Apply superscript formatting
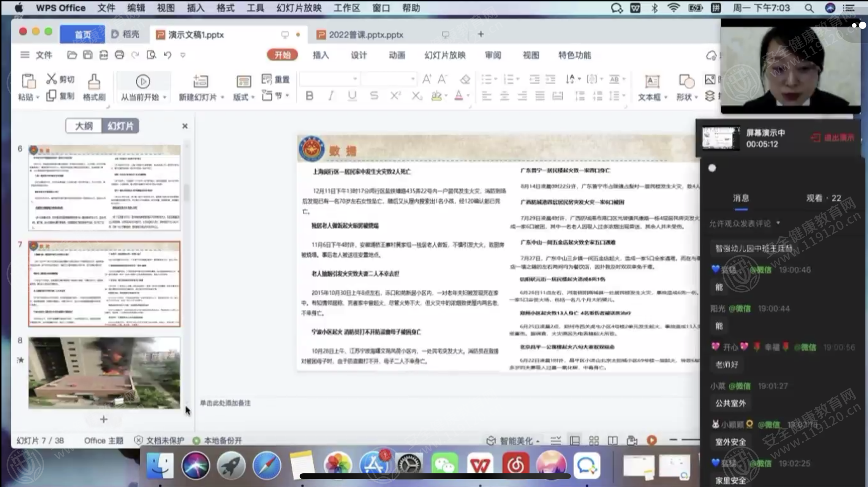The height and width of the screenshot is (487, 868). [x=395, y=96]
